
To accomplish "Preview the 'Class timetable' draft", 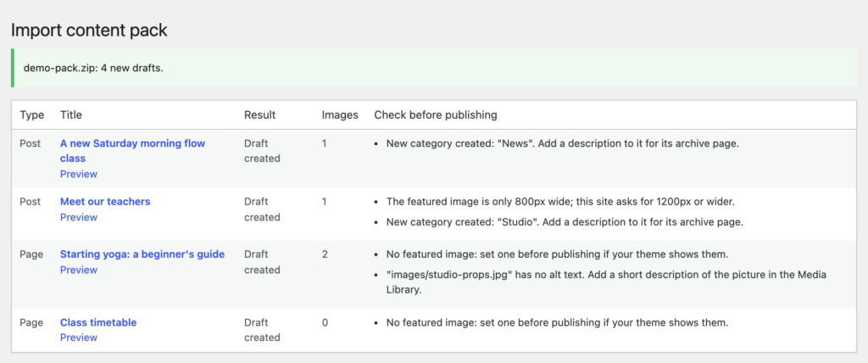I will (79, 338).
